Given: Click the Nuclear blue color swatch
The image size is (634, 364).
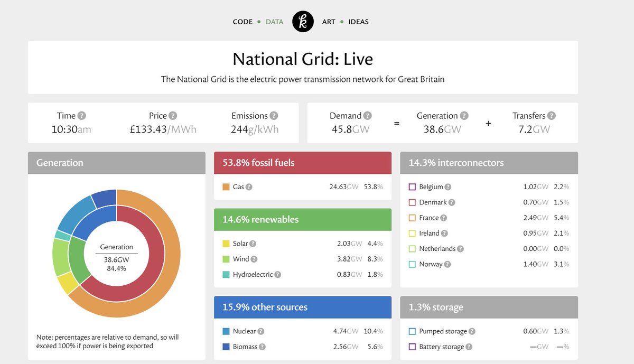Looking at the screenshot, I should (226, 331).
